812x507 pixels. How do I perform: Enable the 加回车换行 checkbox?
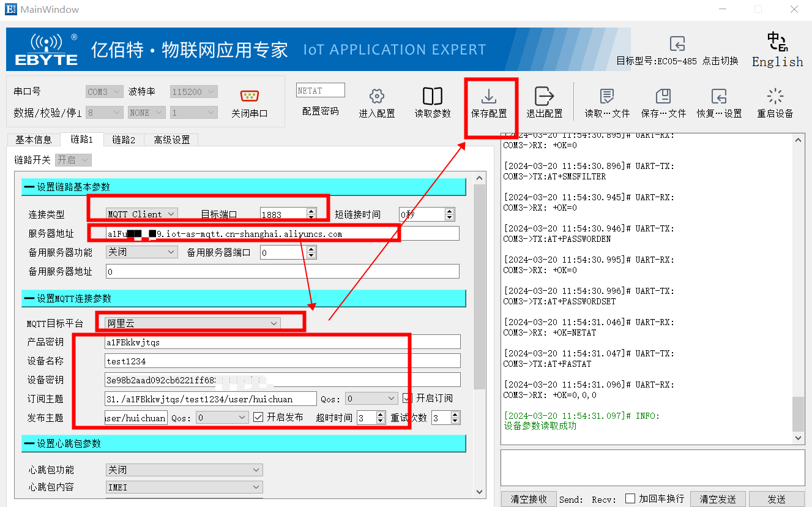coord(630,499)
